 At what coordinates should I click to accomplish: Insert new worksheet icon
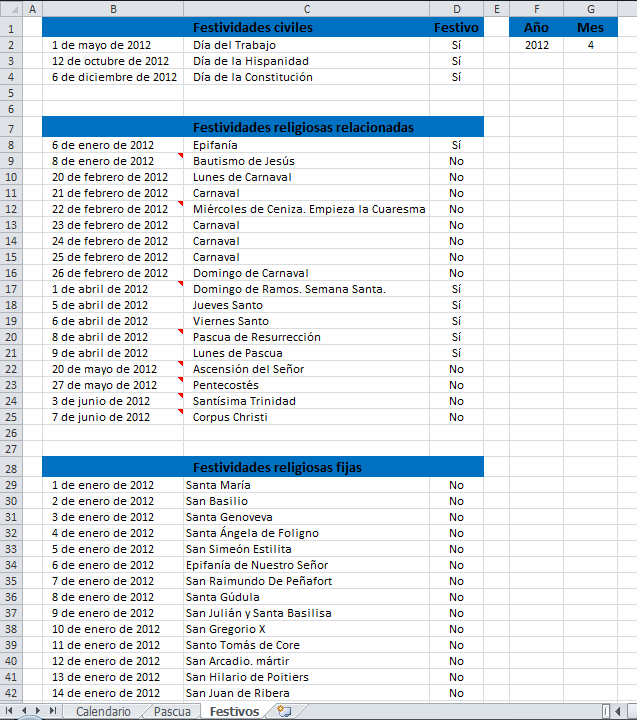(x=284, y=711)
